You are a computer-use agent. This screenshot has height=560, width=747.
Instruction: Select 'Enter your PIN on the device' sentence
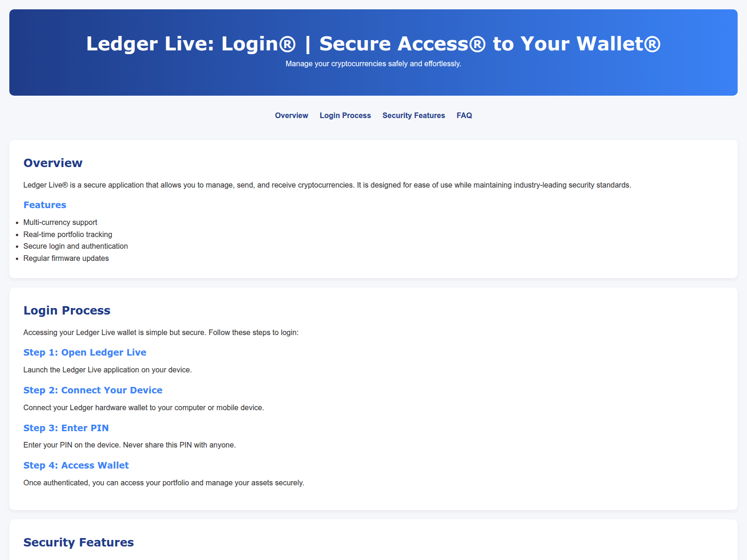[x=129, y=445]
